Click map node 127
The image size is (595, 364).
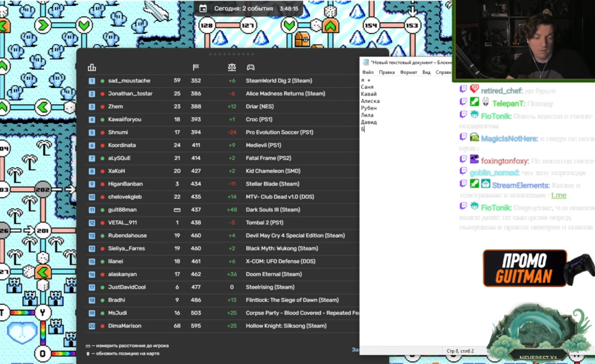tap(248, 26)
